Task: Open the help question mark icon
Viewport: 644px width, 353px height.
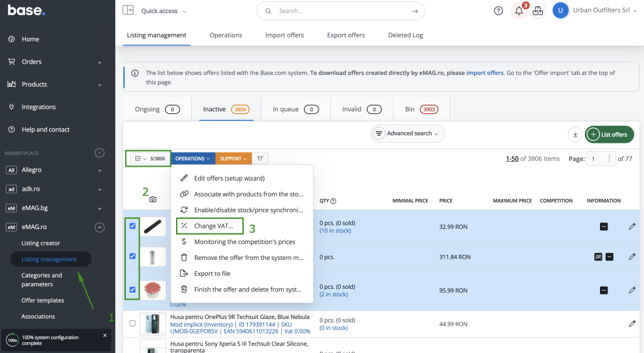Action: [498, 11]
